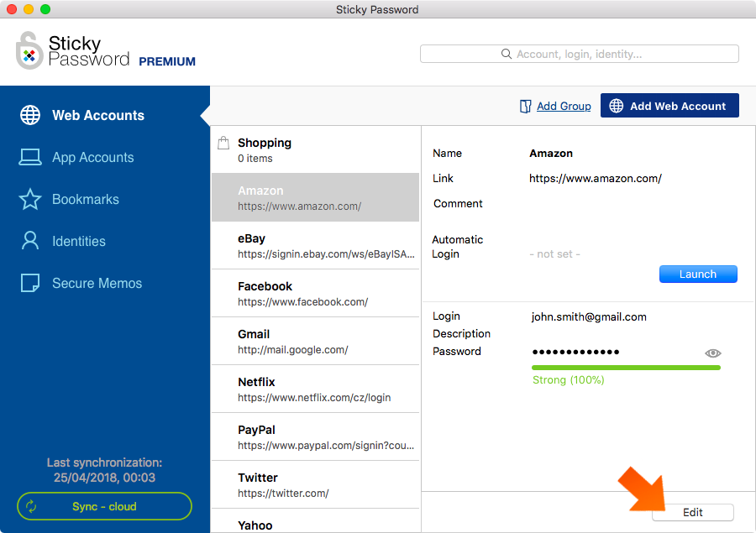Click the Add Group door icon
The height and width of the screenshot is (533, 756).
click(x=525, y=106)
